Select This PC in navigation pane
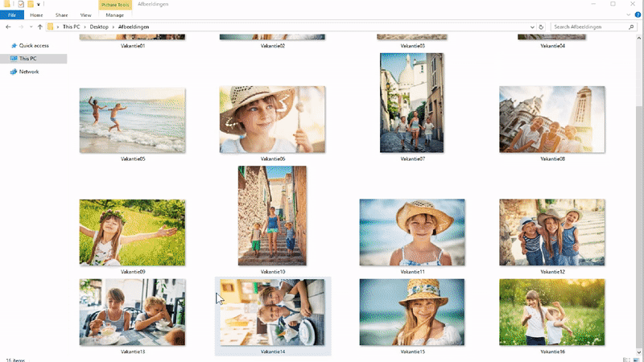 coord(27,59)
